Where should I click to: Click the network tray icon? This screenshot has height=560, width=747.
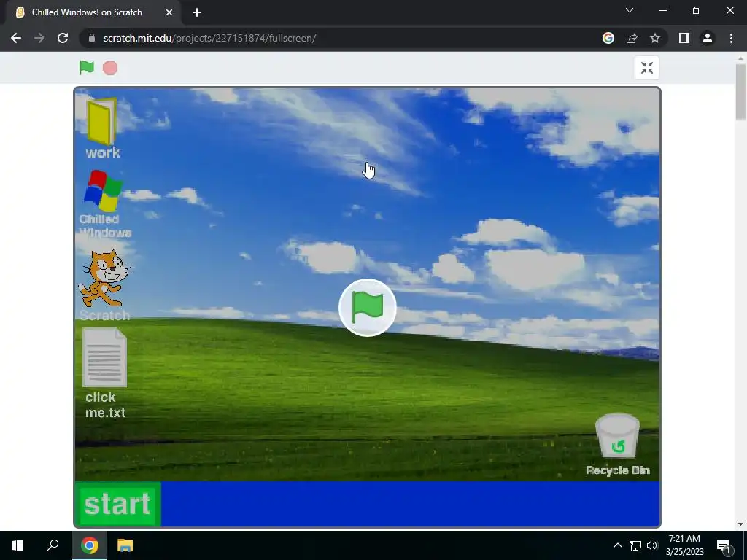(x=635, y=545)
